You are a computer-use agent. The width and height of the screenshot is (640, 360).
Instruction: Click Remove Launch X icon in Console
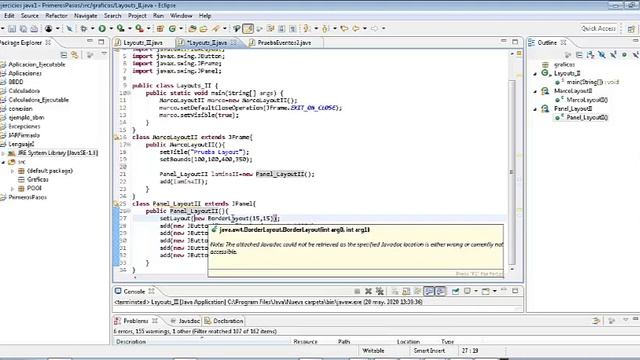click(368, 291)
